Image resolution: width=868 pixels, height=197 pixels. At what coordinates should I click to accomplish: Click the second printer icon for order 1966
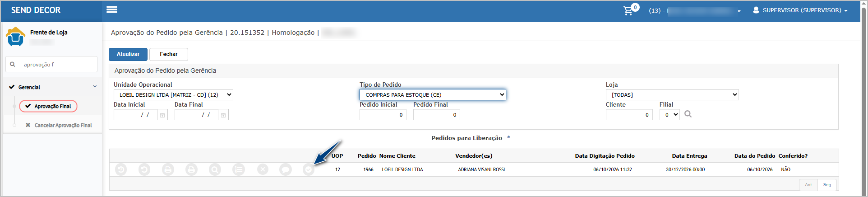pos(191,169)
